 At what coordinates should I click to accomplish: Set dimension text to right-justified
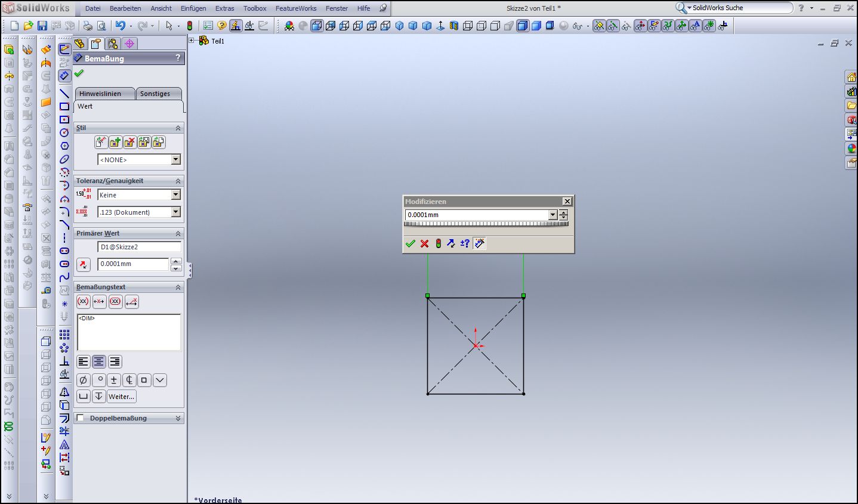[x=115, y=361]
